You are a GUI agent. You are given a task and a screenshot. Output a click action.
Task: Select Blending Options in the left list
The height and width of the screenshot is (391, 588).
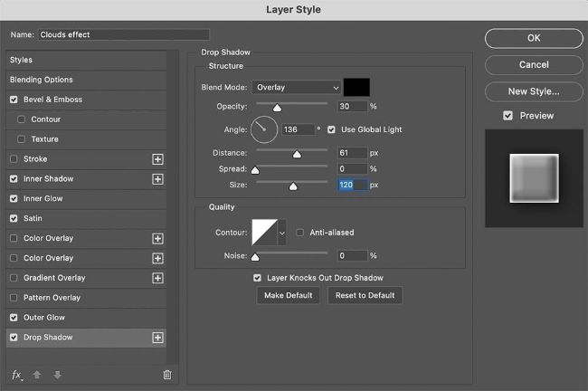pyautogui.click(x=41, y=80)
